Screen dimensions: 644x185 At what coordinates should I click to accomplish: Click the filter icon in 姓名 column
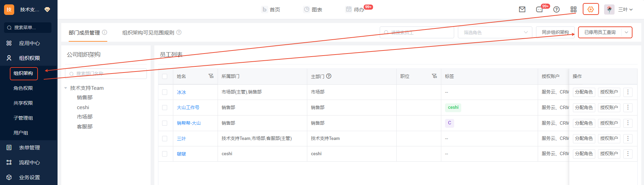click(x=211, y=76)
